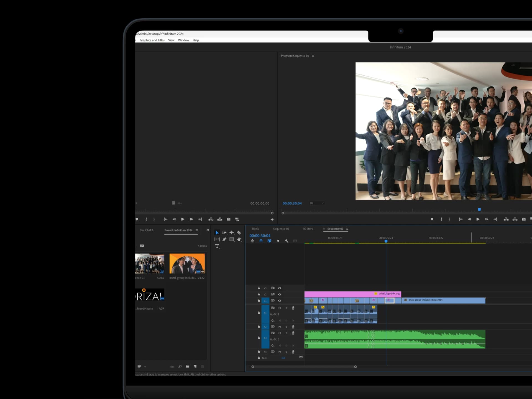Export frame from Program monitor camera icon

tap(524, 219)
